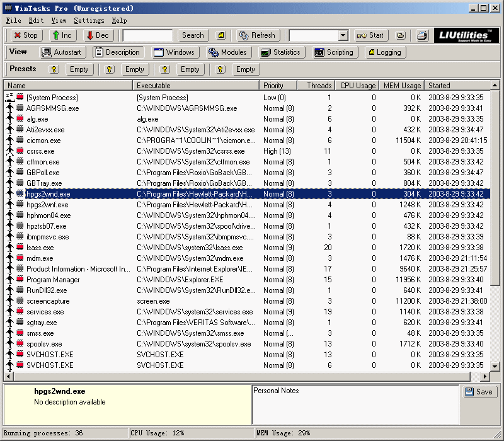This screenshot has width=504, height=441.
Task: Select Product Information - Microsoft In... row
Action: [247, 269]
